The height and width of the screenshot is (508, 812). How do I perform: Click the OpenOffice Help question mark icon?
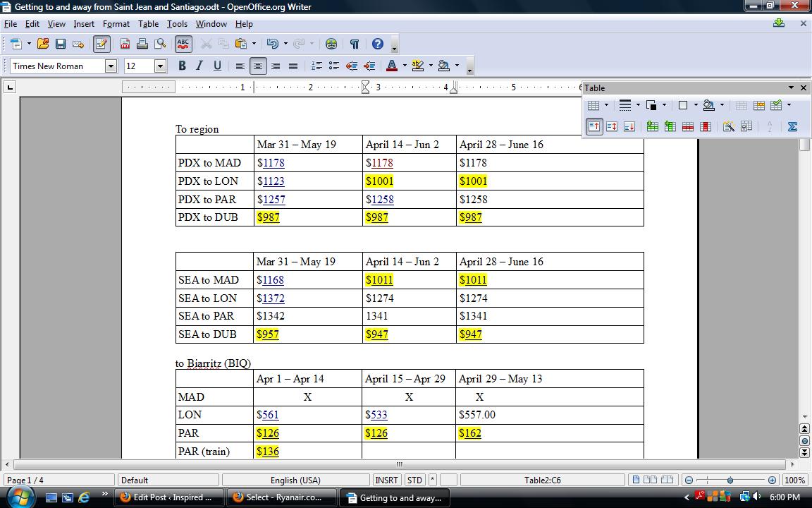[x=378, y=44]
